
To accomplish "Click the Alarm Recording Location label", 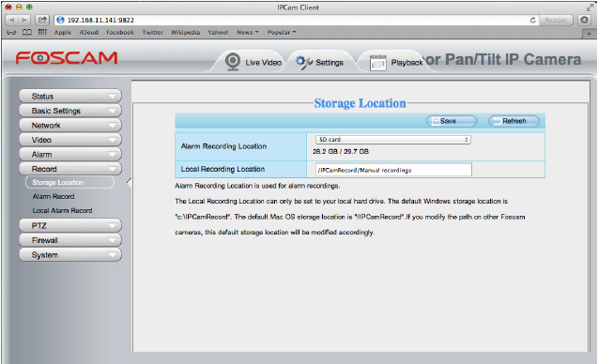I will tap(223, 146).
